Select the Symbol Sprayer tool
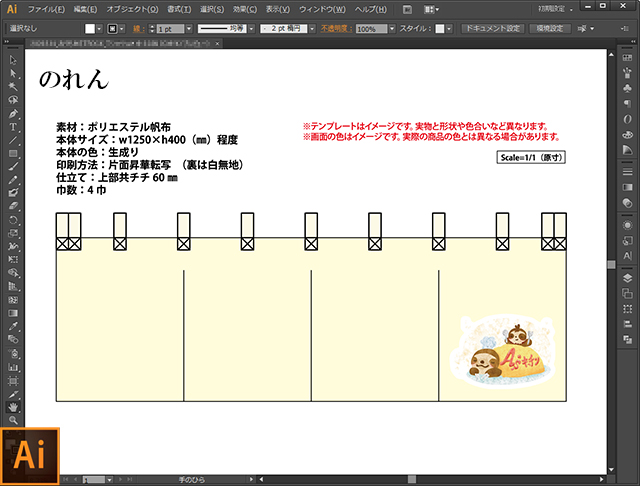 pyautogui.click(x=13, y=353)
